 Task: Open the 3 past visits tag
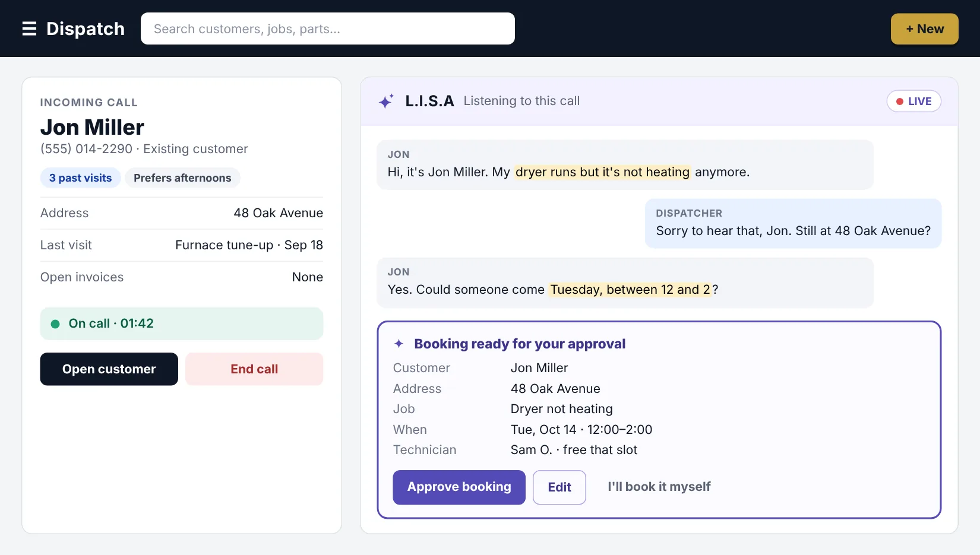click(80, 178)
